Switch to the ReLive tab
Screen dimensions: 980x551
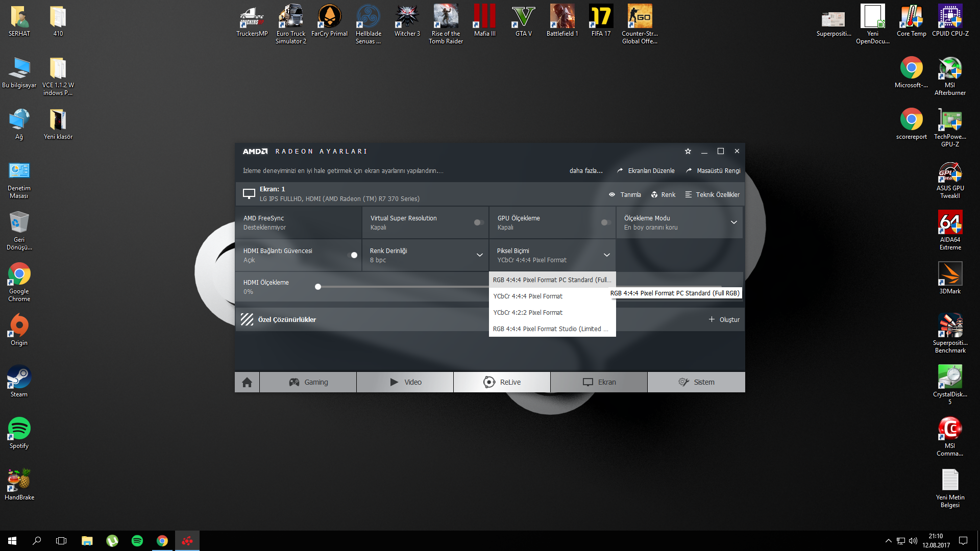pyautogui.click(x=502, y=382)
